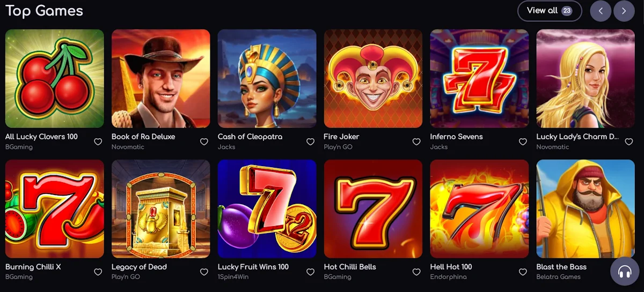Favorite Legacy of Dead via heart icon
The width and height of the screenshot is (644, 292).
[x=204, y=272]
